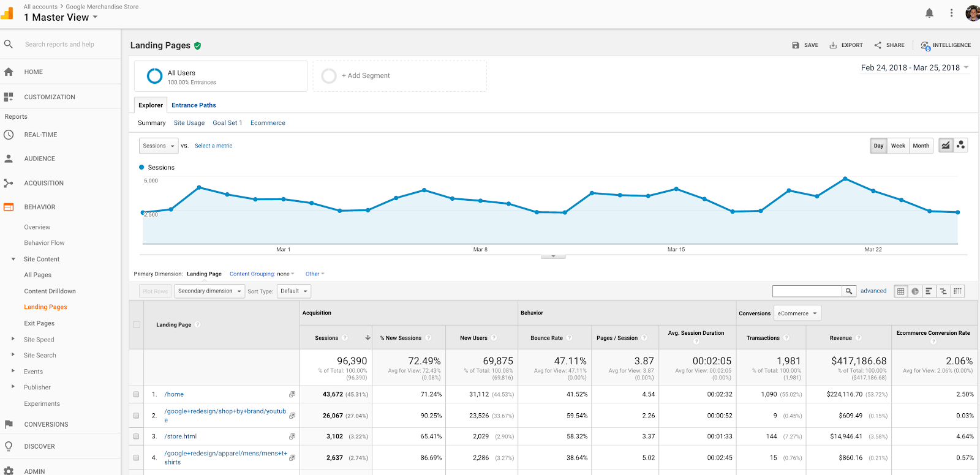Click the Discover lightbulb icon
980x475 pixels.
click(9, 446)
